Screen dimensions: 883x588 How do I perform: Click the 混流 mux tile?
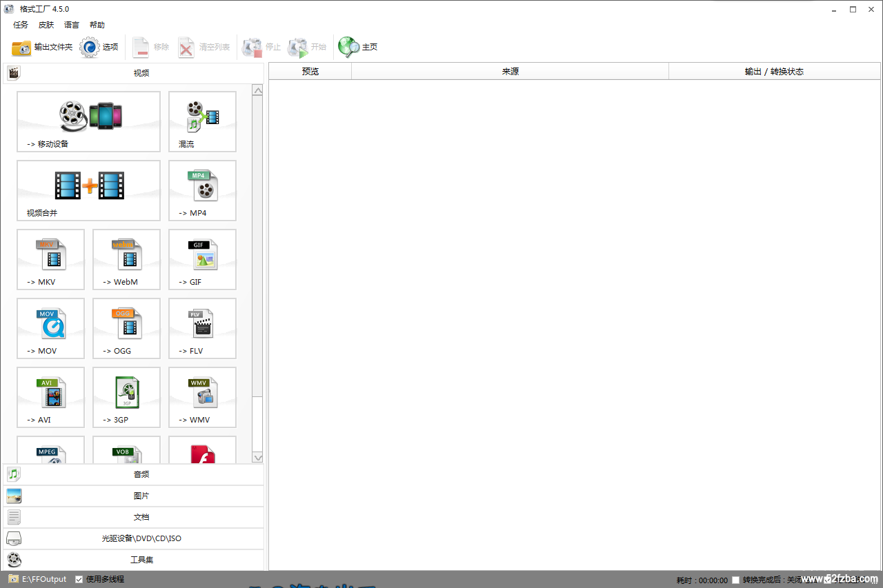(x=202, y=121)
